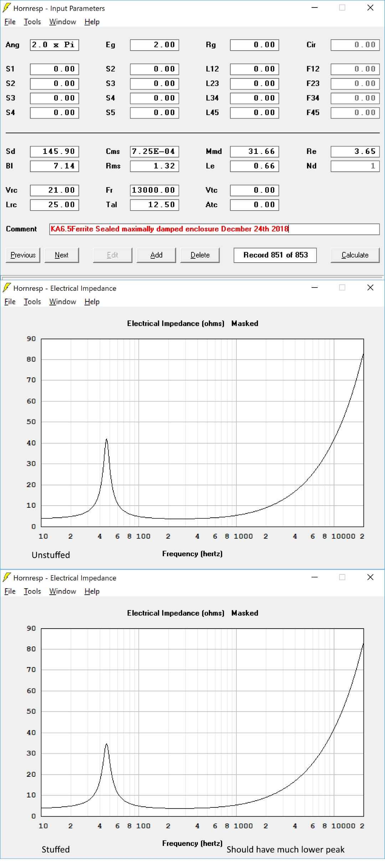Click the F34 input field
Screen dimensions: 385x868
355,98
